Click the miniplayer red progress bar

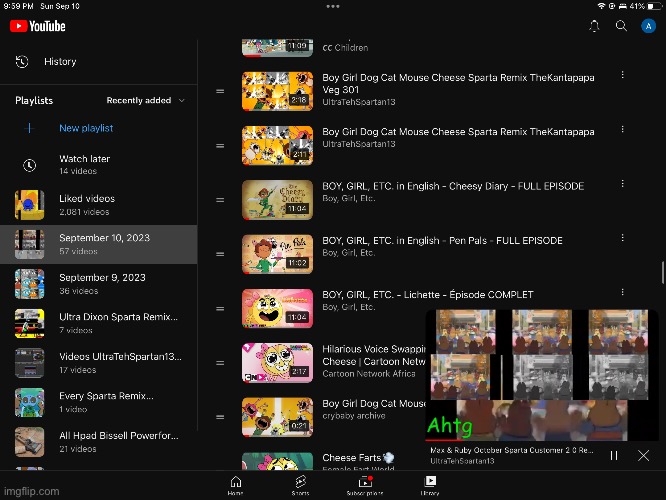(x=444, y=441)
